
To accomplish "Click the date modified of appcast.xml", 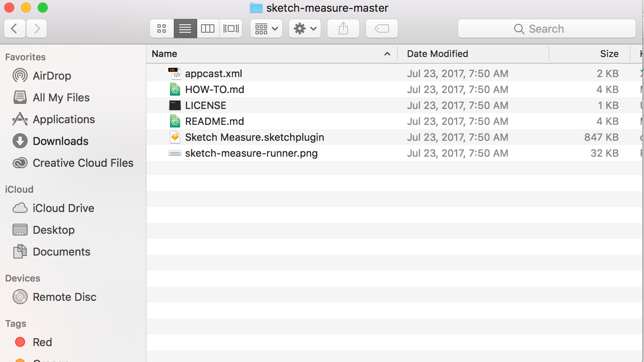I will (x=458, y=73).
